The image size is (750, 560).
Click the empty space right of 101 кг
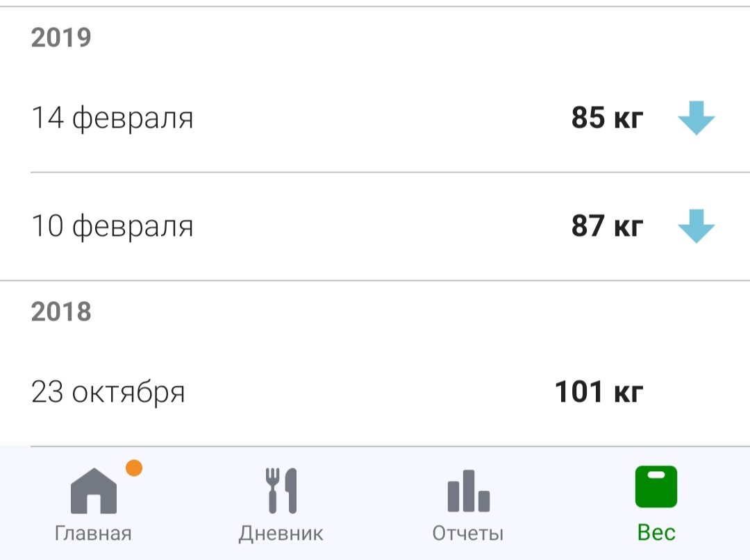(x=696, y=392)
